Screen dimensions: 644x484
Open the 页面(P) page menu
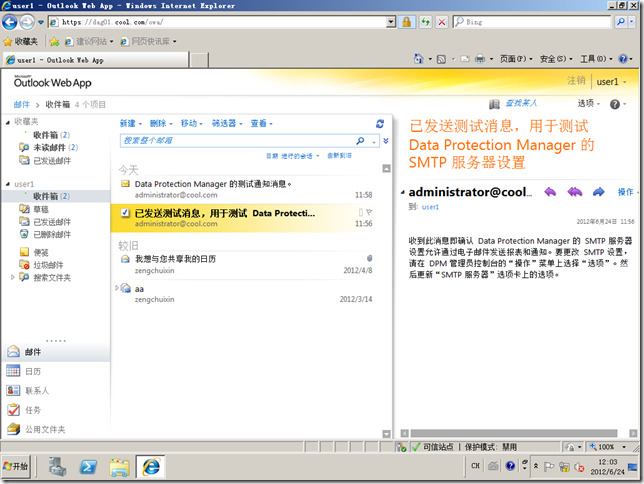click(x=516, y=59)
